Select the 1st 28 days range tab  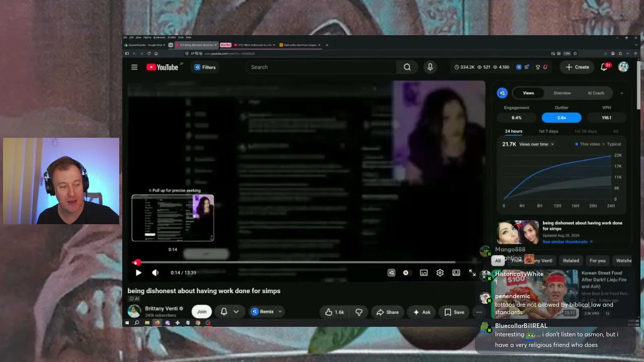click(586, 131)
